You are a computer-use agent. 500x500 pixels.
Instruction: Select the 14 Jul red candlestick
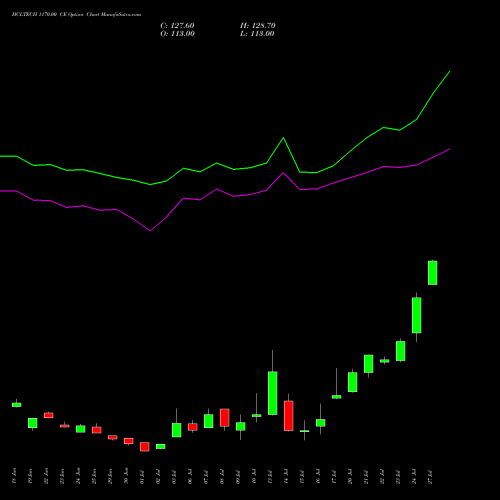pos(289,416)
